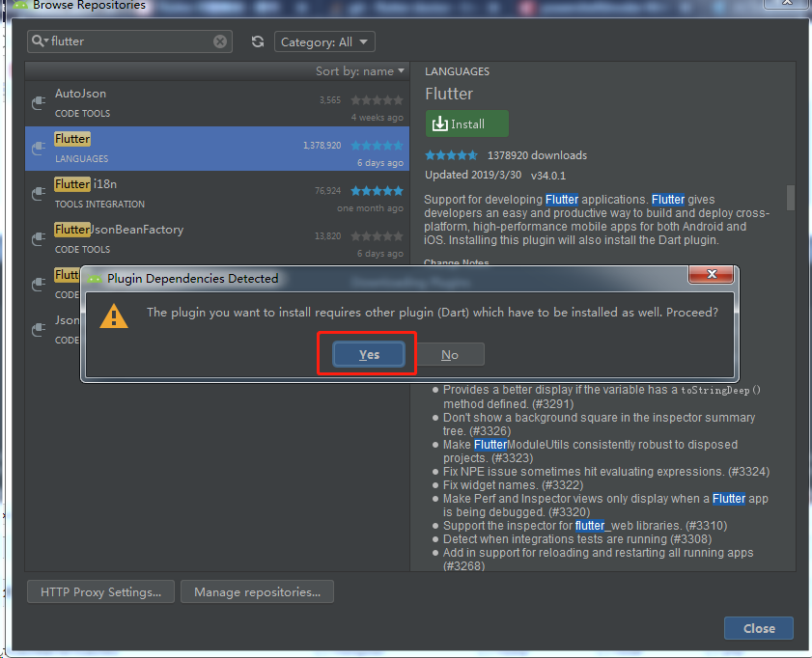The image size is (812, 658).
Task: Click the Flutter row star rating
Action: 377,146
